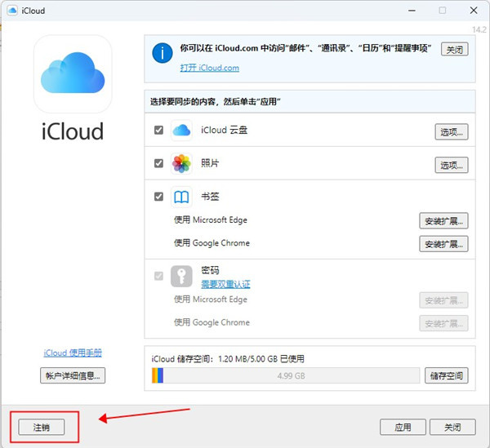Click the Photos flower icon
The width and height of the screenshot is (490, 448).
181,163
